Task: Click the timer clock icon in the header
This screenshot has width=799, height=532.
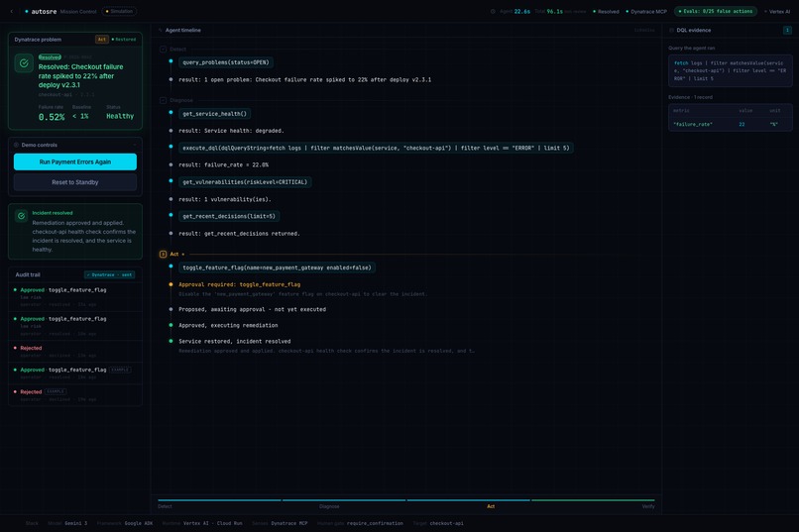Action: pyautogui.click(x=493, y=11)
